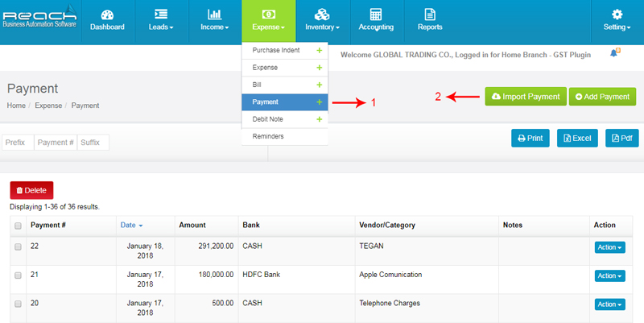Sort table by Date column
Image resolution: width=644 pixels, height=323 pixels.
[131, 226]
